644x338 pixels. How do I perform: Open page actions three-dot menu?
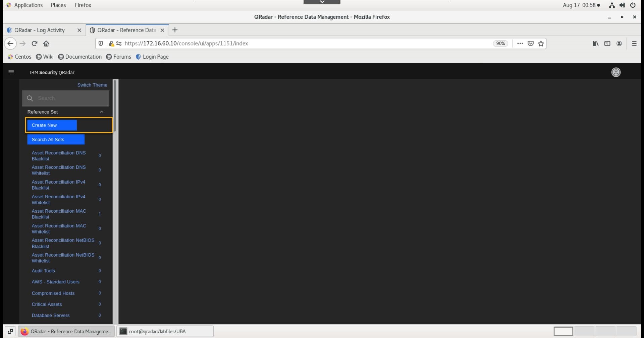(520, 44)
